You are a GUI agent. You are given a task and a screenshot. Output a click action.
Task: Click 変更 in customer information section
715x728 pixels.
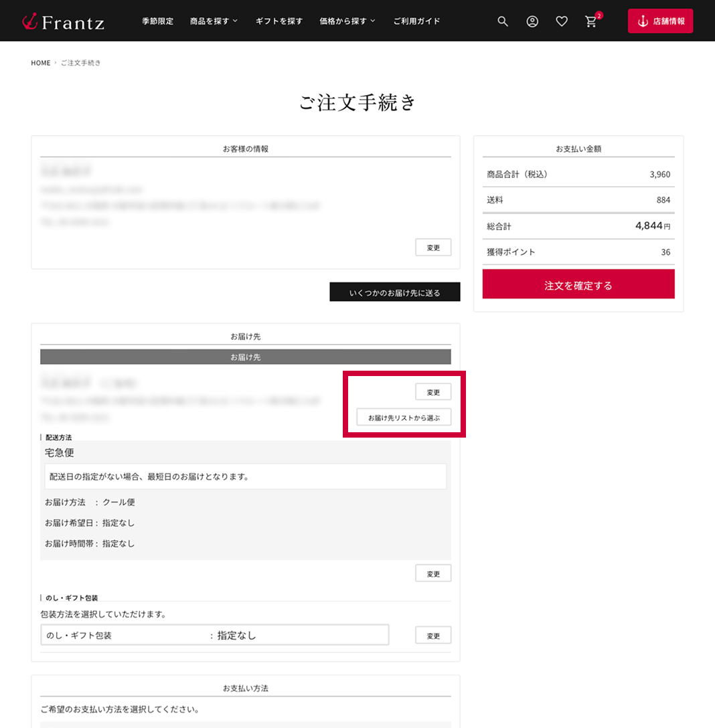tap(433, 248)
